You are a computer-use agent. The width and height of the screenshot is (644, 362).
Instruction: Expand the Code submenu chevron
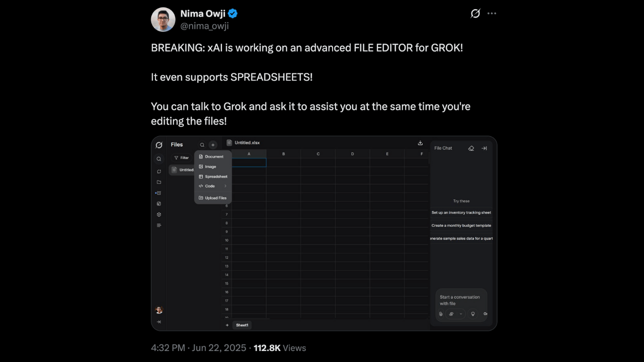point(225,186)
